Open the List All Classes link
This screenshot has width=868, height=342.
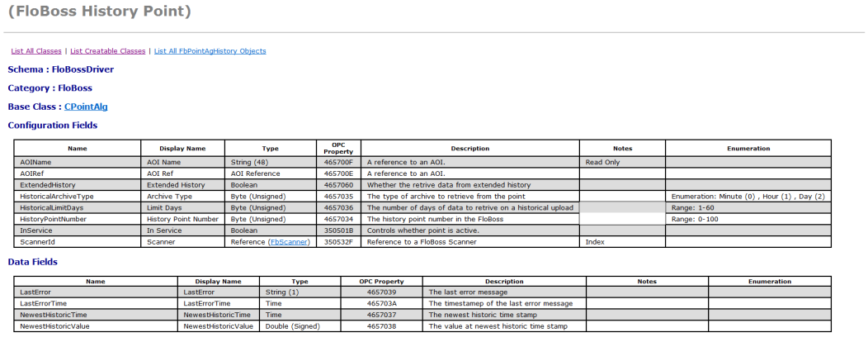pyautogui.click(x=36, y=51)
